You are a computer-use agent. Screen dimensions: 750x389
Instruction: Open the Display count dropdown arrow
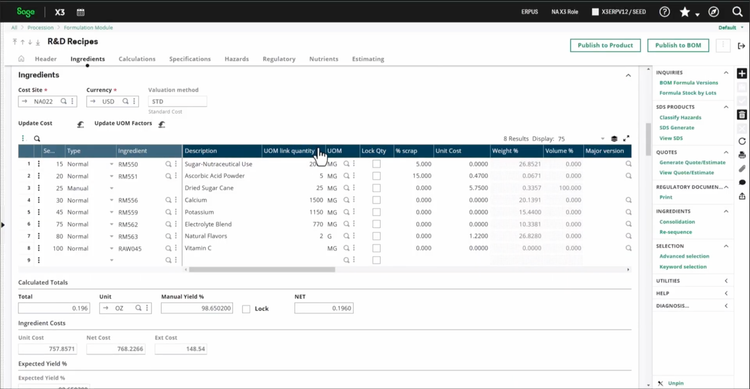pyautogui.click(x=602, y=139)
